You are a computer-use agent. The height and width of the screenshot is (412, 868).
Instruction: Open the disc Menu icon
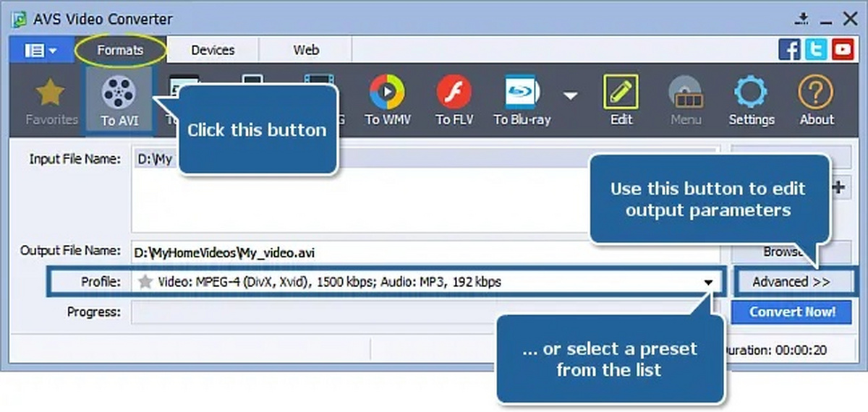[x=685, y=100]
